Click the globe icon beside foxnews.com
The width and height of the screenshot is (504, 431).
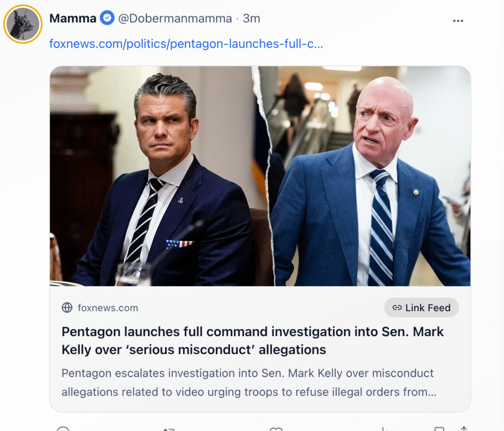click(67, 308)
